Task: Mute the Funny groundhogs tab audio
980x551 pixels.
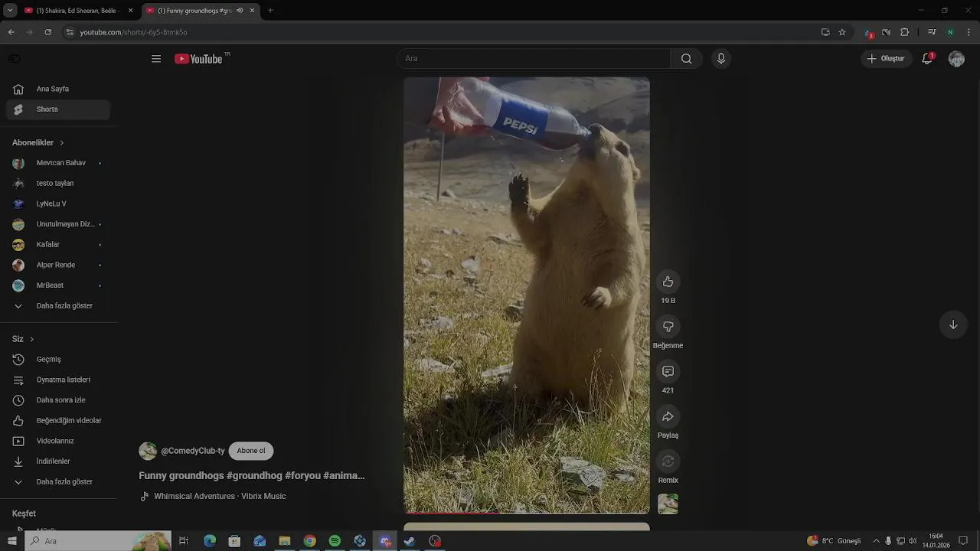Action: pos(240,11)
